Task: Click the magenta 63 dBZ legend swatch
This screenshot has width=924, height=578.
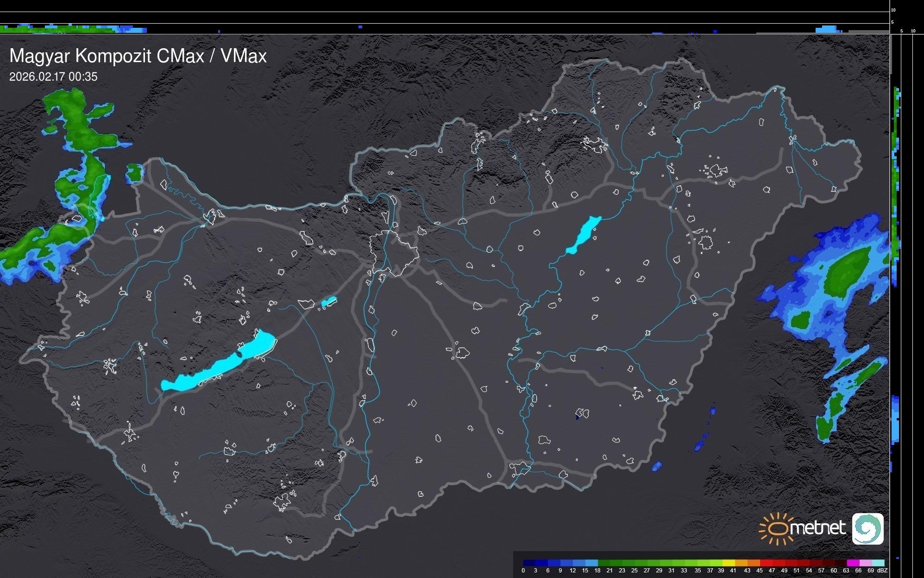Action: click(853, 563)
